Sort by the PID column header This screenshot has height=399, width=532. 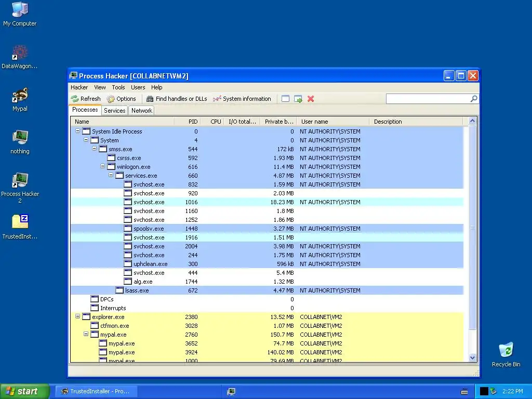[x=187, y=122]
